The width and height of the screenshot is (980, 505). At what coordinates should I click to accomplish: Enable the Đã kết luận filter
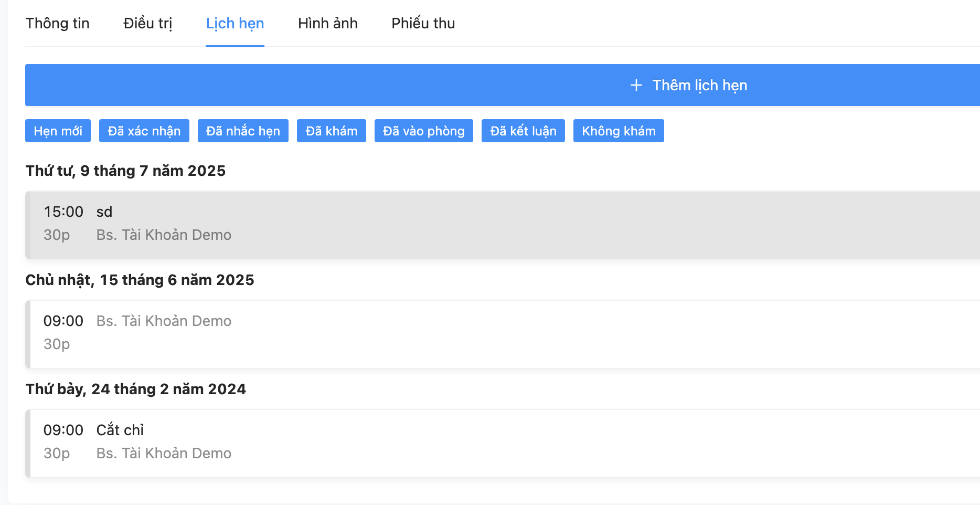tap(523, 131)
